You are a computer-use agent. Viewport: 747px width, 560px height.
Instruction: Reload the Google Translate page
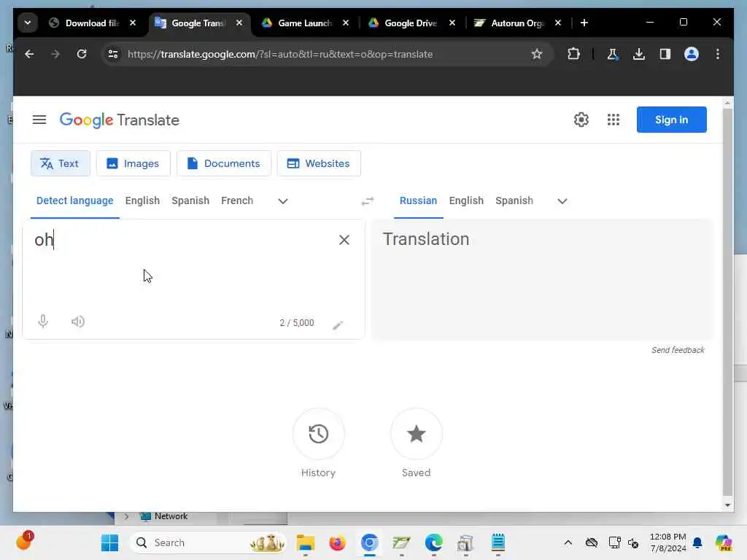pos(82,54)
